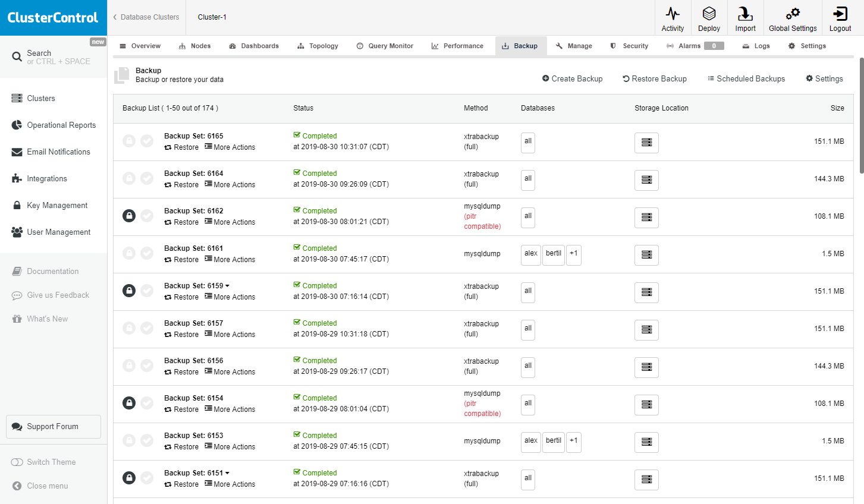Open the Topology tab
The height and width of the screenshot is (504, 864).
pyautogui.click(x=318, y=46)
